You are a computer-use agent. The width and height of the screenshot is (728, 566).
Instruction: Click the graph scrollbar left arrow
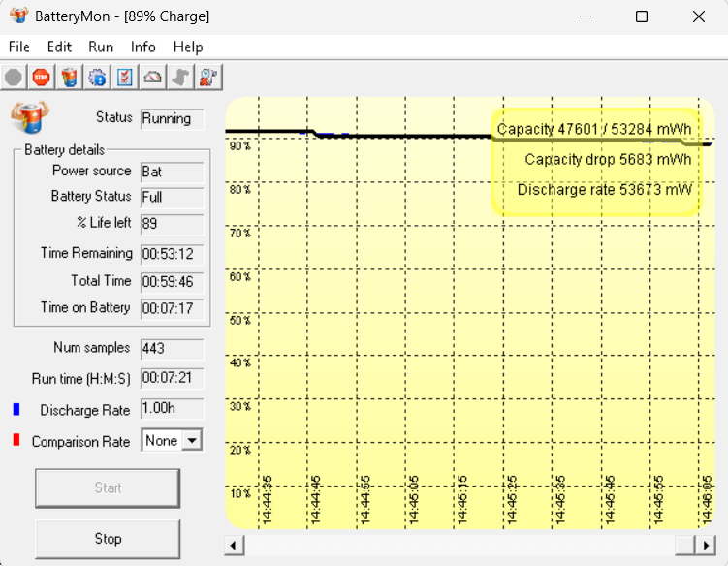pos(234,545)
